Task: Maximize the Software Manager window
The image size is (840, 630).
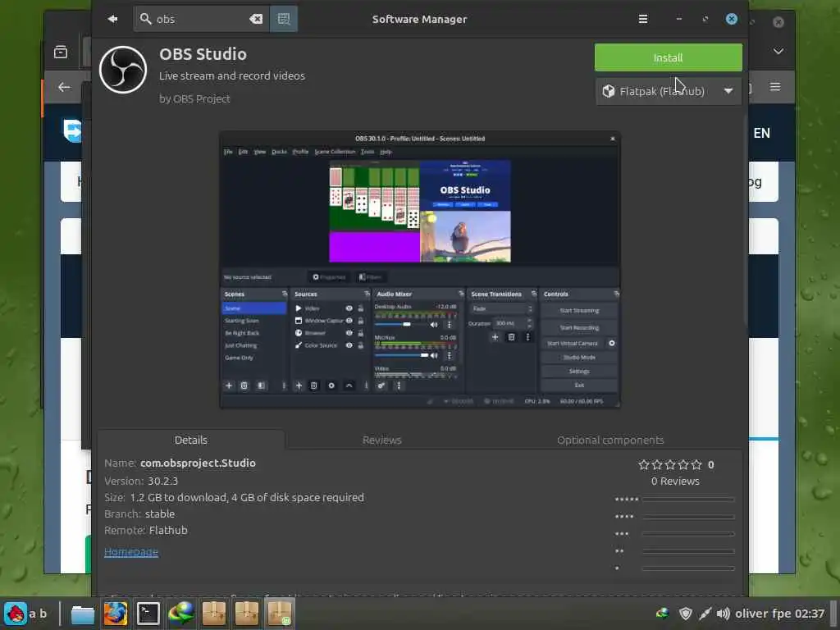Action: point(705,20)
